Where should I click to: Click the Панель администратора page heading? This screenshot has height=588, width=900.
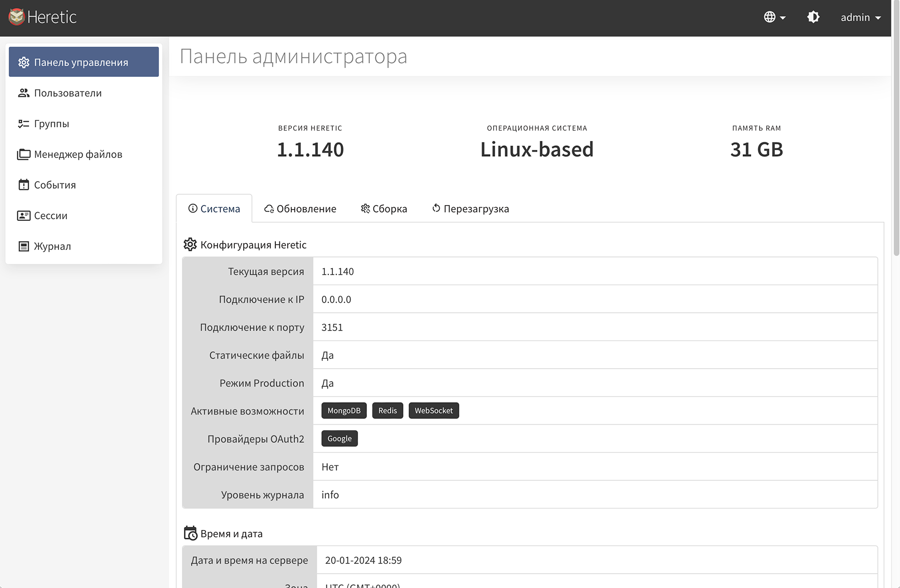293,56
